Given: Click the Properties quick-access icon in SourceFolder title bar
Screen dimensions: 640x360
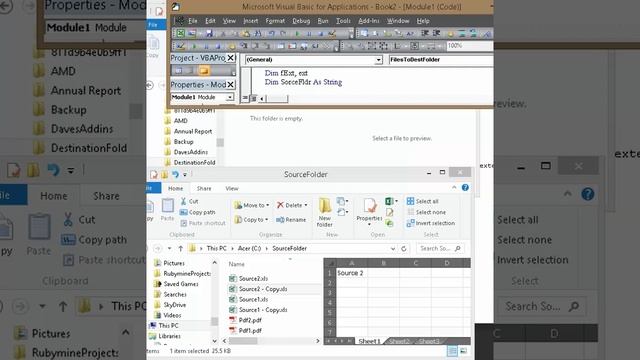Looking at the screenshot, I should click(154, 175).
